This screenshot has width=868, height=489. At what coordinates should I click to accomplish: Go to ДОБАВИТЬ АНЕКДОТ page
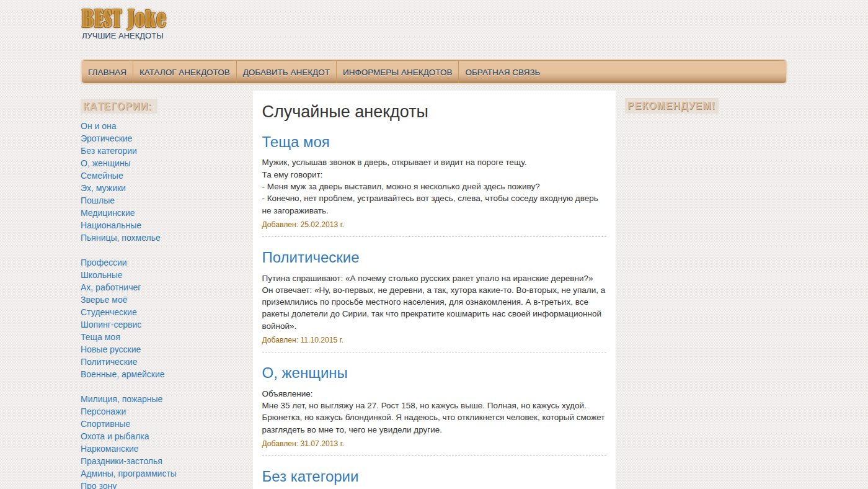[286, 72]
